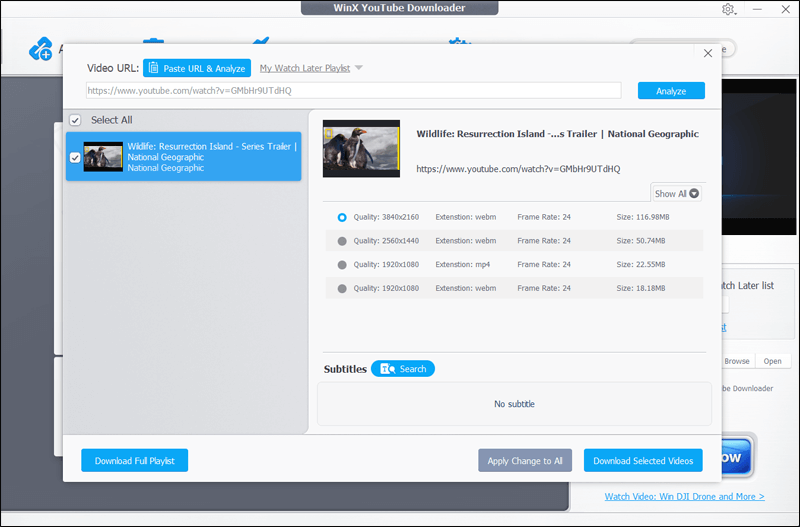Close the video analyze dialog
This screenshot has height=527, width=800.
point(708,53)
